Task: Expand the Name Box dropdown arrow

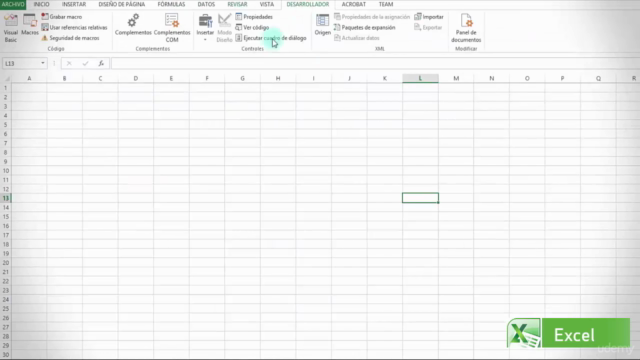Action: 43,63
